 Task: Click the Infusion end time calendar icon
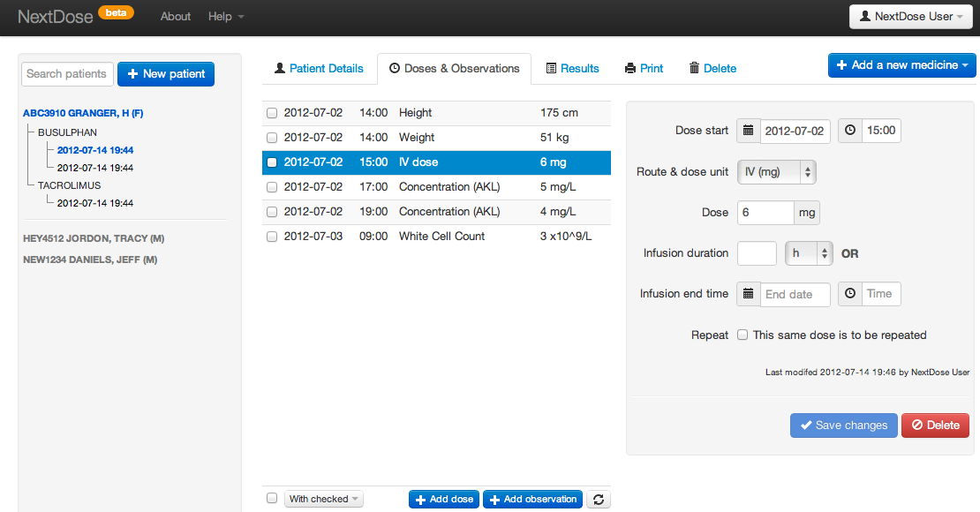point(749,294)
